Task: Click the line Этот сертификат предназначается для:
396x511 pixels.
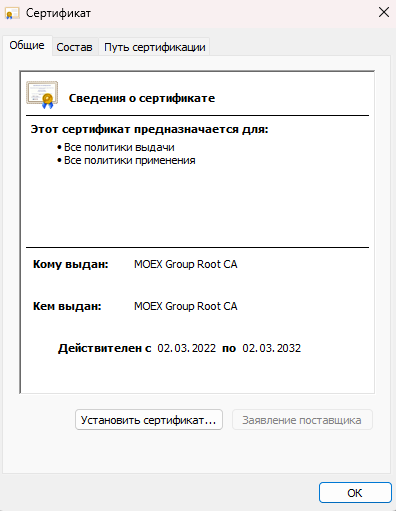Action: (150, 129)
